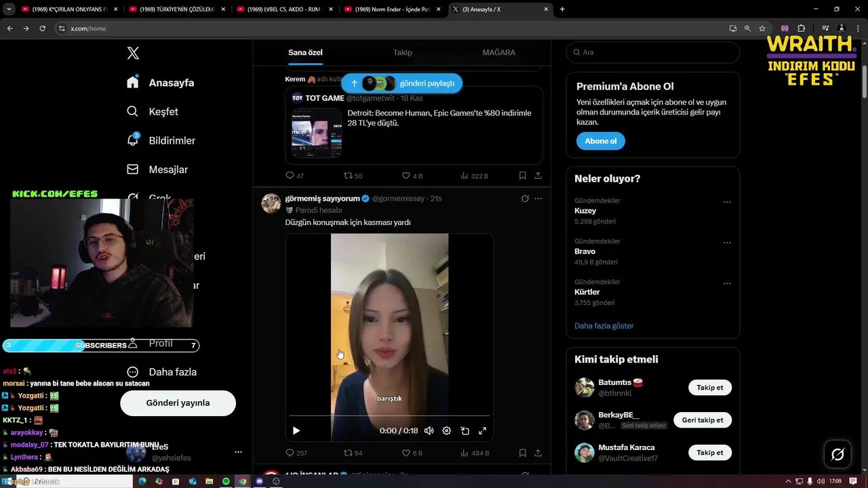This screenshot has width=868, height=488.
Task: Open taskbar volume control
Action: tap(821, 481)
